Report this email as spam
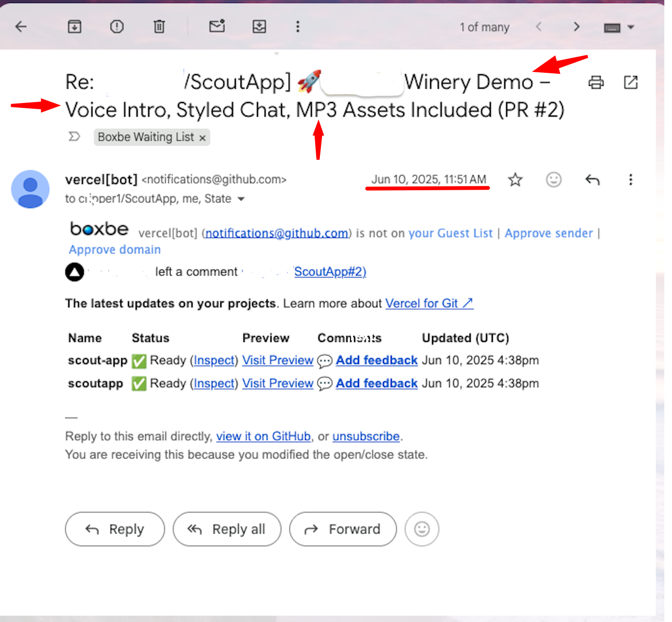672x622 pixels. pos(117,26)
